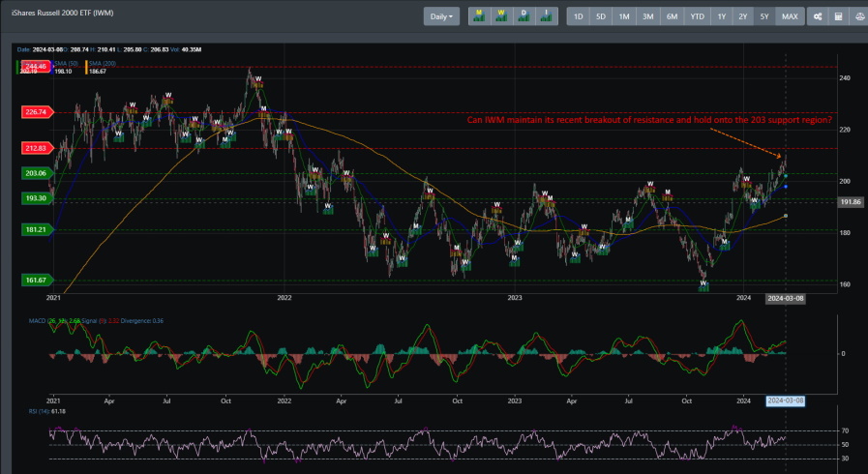The width and height of the screenshot is (868, 474).
Task: Click the Date OHLC readout line
Action: 109,49
